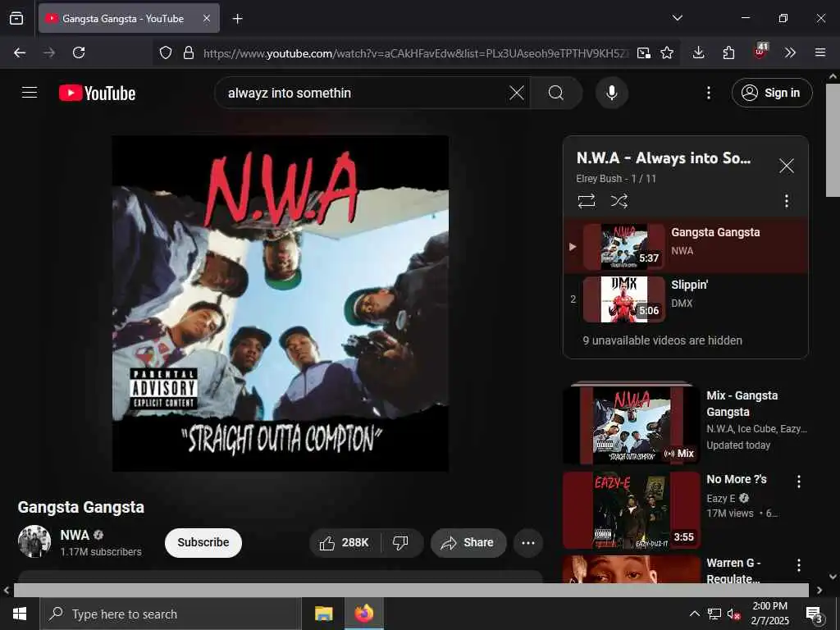Open YouTube settings three-dot menu
Viewport: 840px width, 630px height.
tap(708, 93)
